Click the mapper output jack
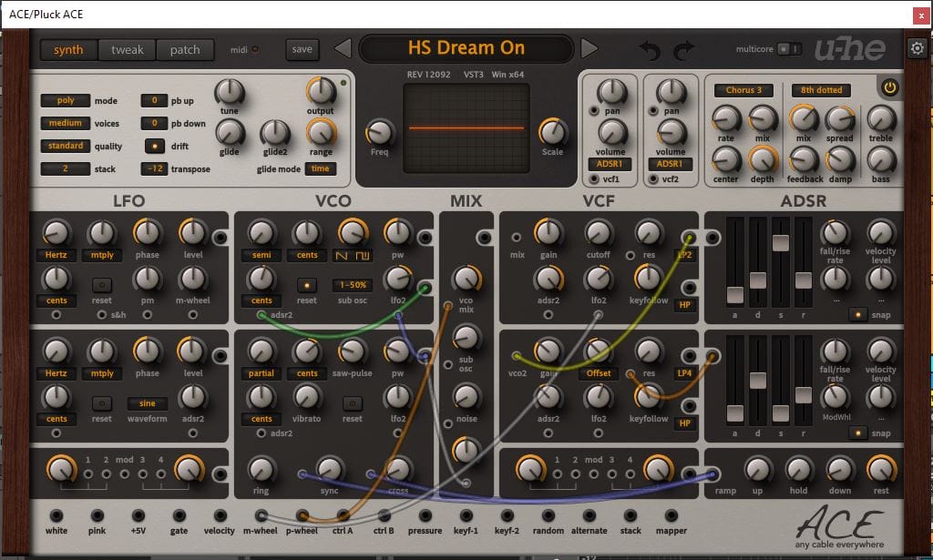The image size is (933, 560). pos(672,515)
